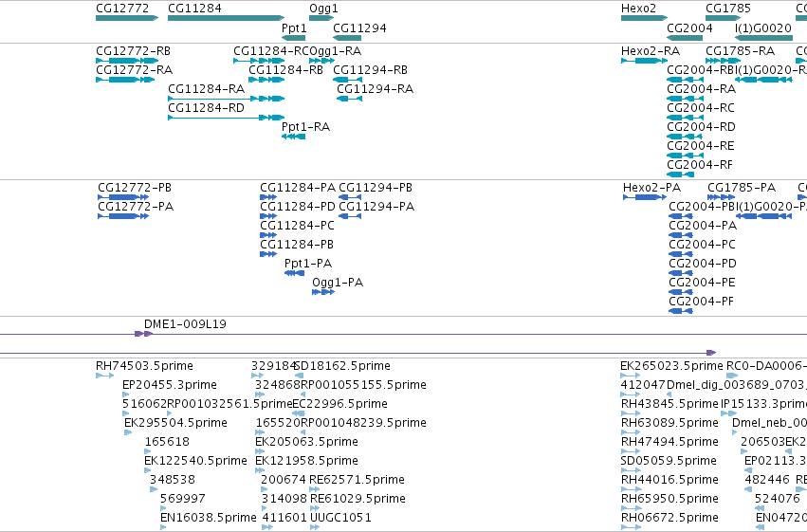Viewport: 807px width, 532px height.
Task: Click the Ppt1-PA protein
Action: tap(294, 274)
